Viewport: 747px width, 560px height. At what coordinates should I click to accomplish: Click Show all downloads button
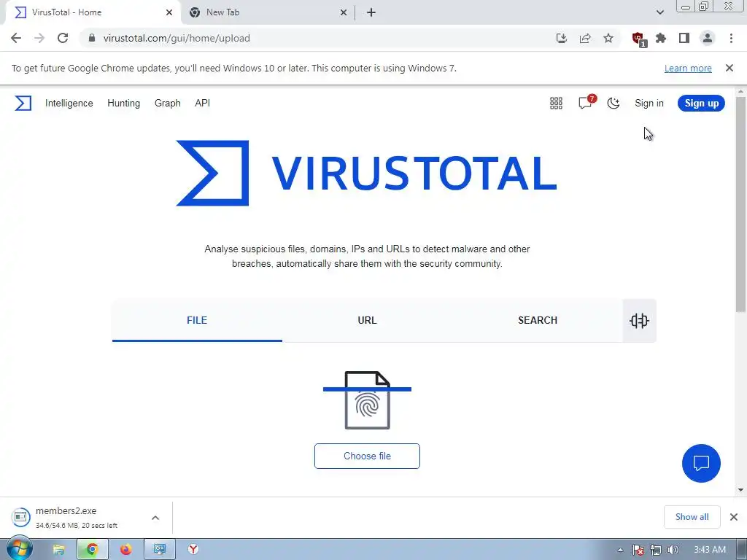click(x=692, y=517)
